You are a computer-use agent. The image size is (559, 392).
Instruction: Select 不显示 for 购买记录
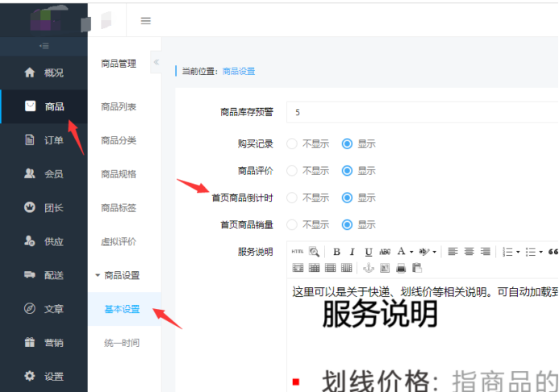(292, 144)
